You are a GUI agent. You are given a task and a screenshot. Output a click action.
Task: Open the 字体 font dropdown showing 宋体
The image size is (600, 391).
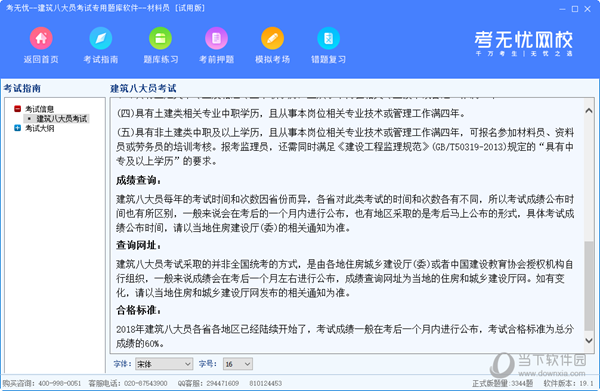pyautogui.click(x=164, y=364)
